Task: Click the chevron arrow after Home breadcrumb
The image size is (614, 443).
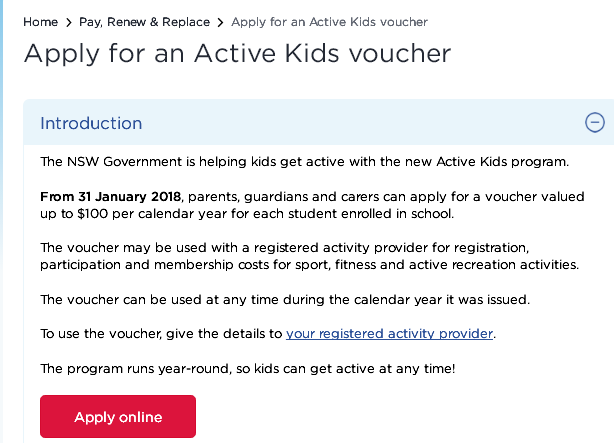Action: [69, 23]
